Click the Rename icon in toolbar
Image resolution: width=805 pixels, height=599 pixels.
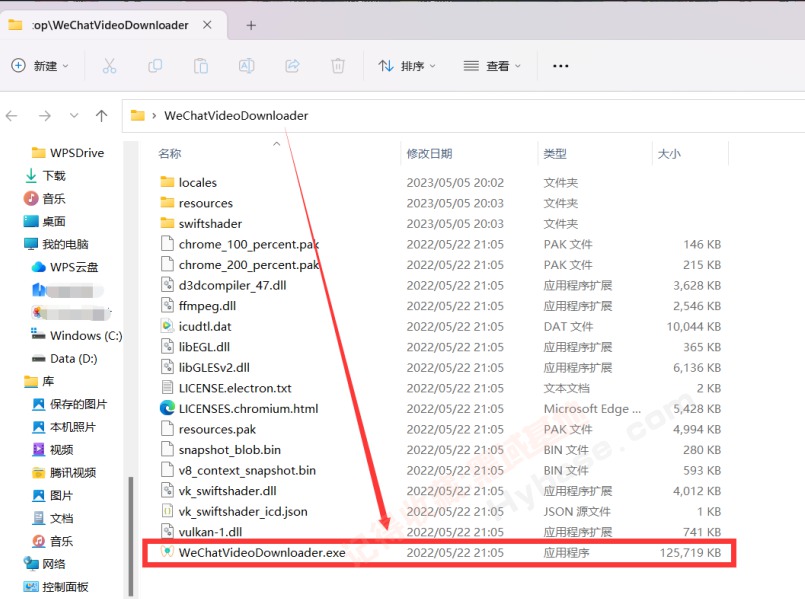[246, 66]
